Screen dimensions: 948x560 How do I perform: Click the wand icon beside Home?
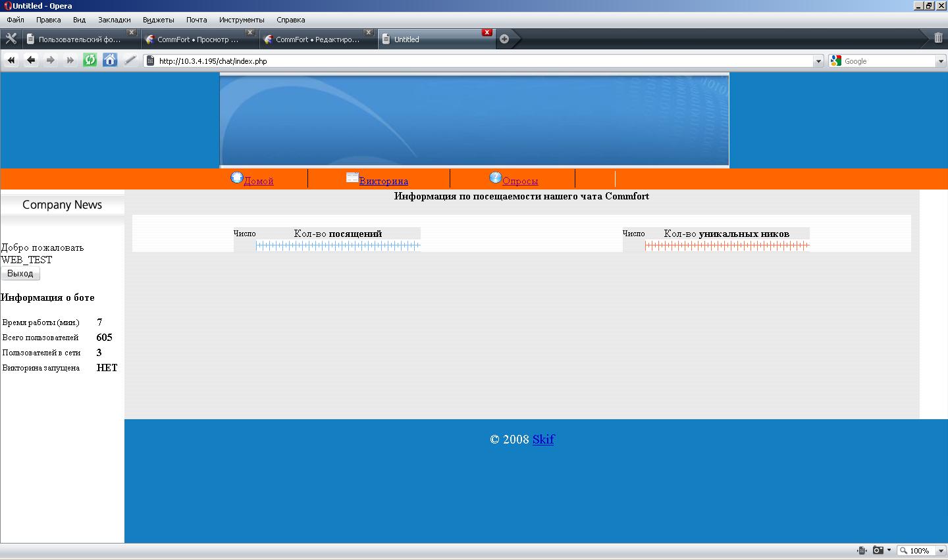click(130, 61)
